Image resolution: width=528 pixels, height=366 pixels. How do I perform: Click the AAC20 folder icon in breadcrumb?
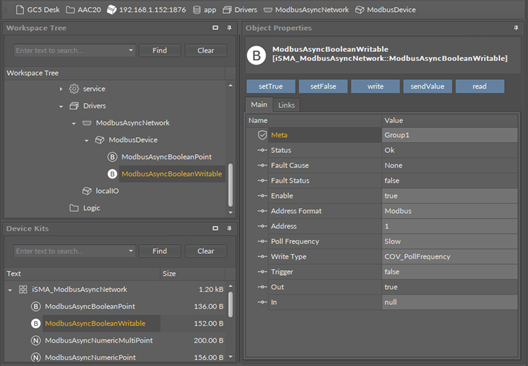(70, 10)
